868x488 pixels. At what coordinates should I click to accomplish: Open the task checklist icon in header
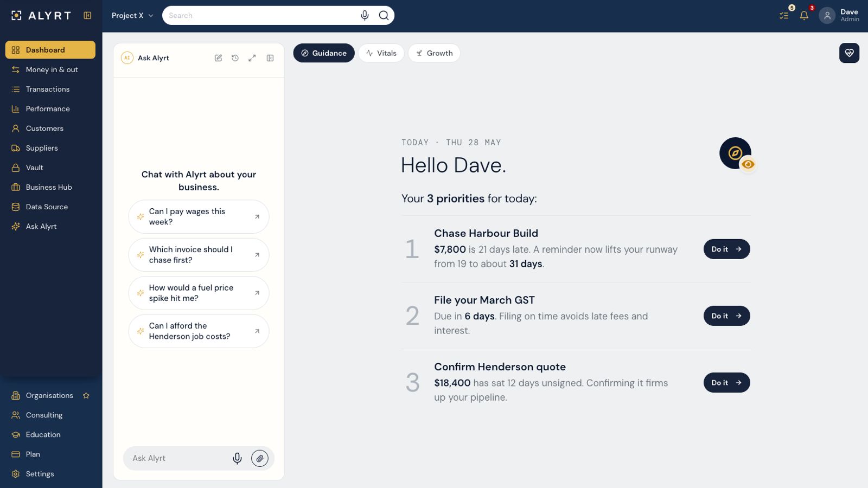coord(784,16)
